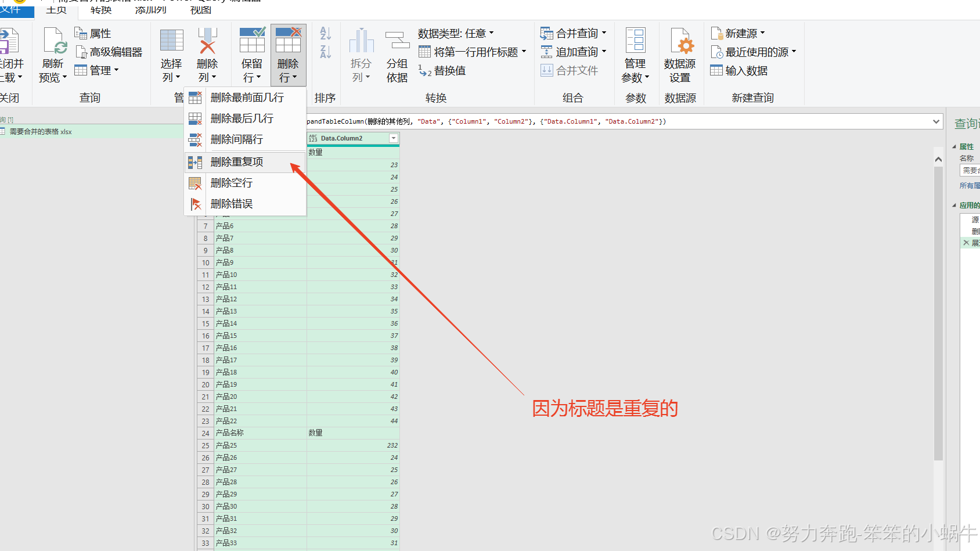Select row 24 cell 产品名称

tap(260, 433)
